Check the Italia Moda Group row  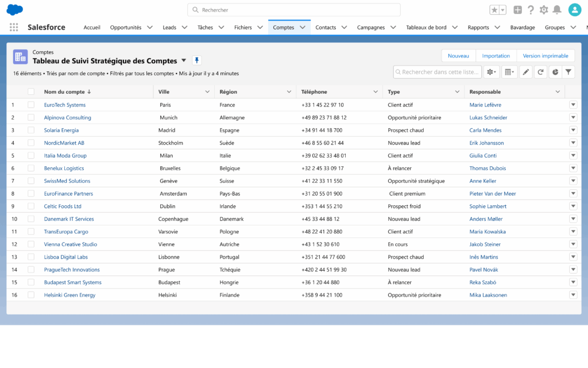31,155
